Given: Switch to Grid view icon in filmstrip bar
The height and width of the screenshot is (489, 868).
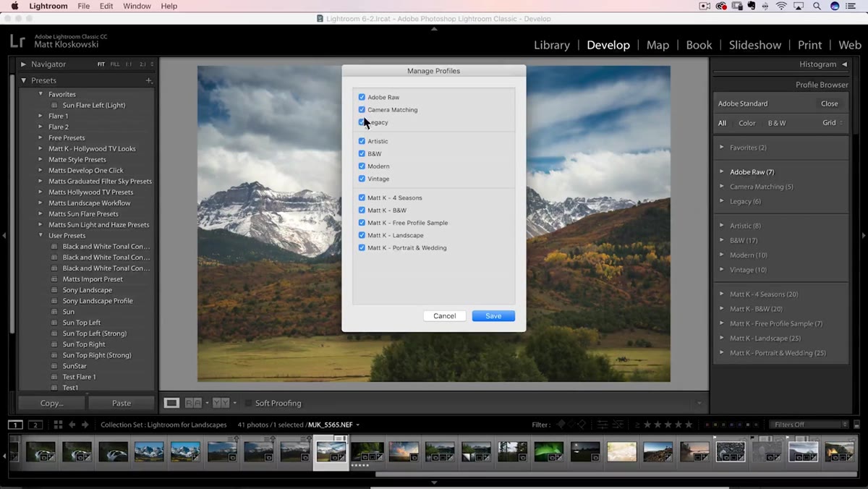Looking at the screenshot, I should [x=58, y=425].
